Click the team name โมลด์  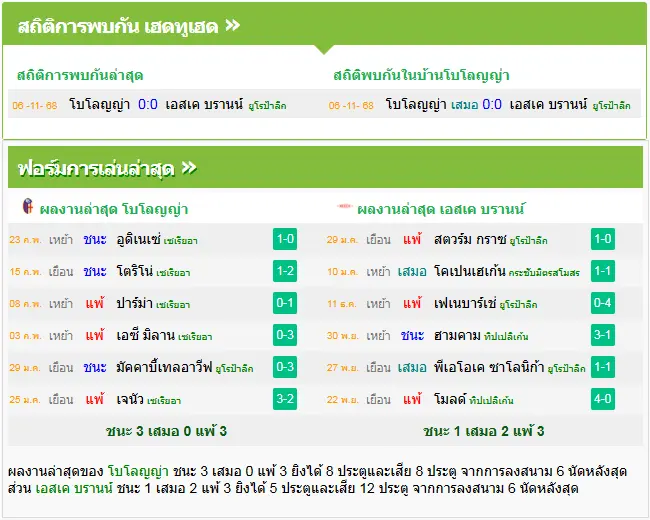tap(450, 399)
